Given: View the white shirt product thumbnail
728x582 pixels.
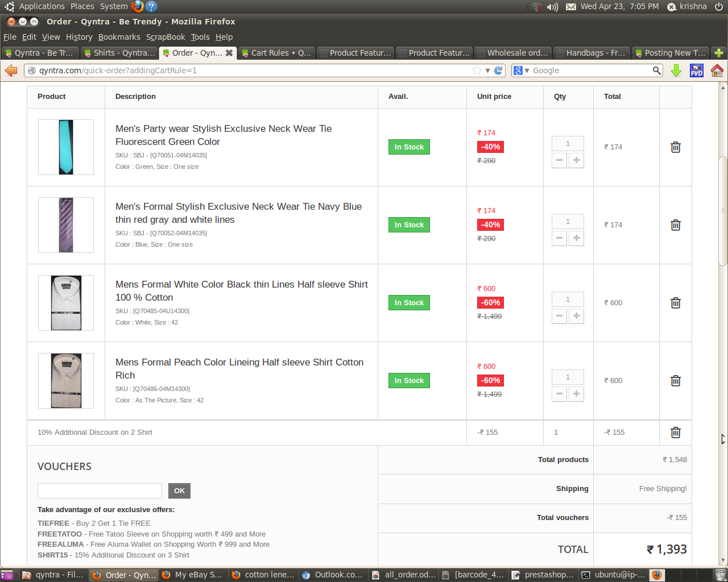Looking at the screenshot, I should coord(66,303).
